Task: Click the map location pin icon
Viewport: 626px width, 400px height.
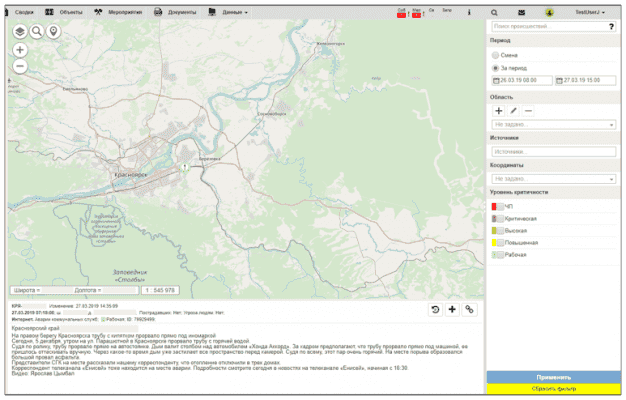Action: (x=53, y=32)
